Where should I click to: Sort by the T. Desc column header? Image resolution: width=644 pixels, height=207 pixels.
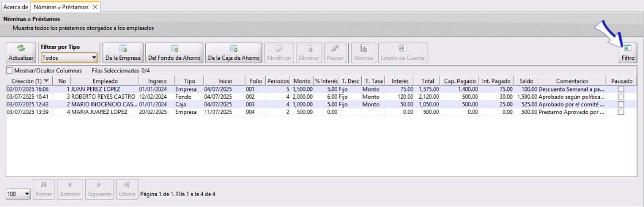click(350, 80)
